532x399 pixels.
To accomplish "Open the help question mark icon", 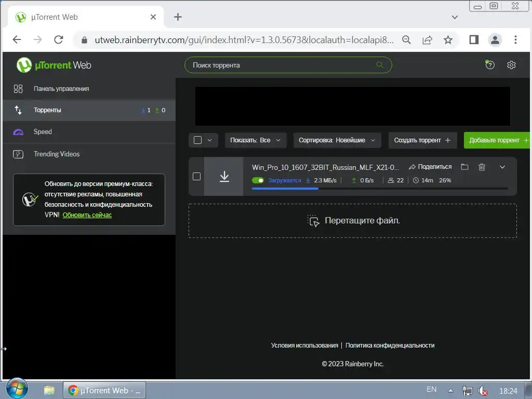I will tap(489, 64).
